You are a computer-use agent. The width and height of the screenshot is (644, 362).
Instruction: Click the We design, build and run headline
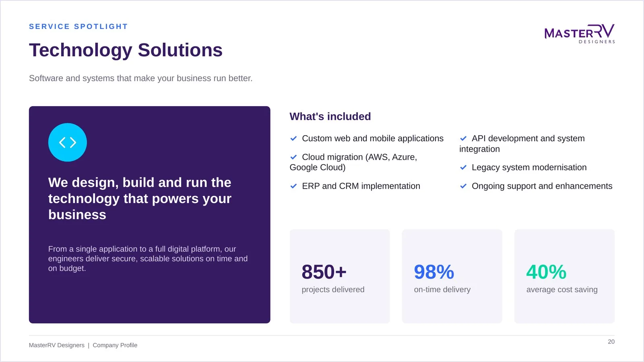click(x=140, y=199)
